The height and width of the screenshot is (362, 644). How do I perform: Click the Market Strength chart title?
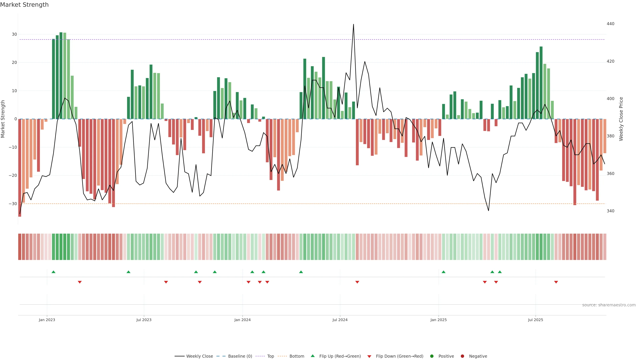coord(24,5)
